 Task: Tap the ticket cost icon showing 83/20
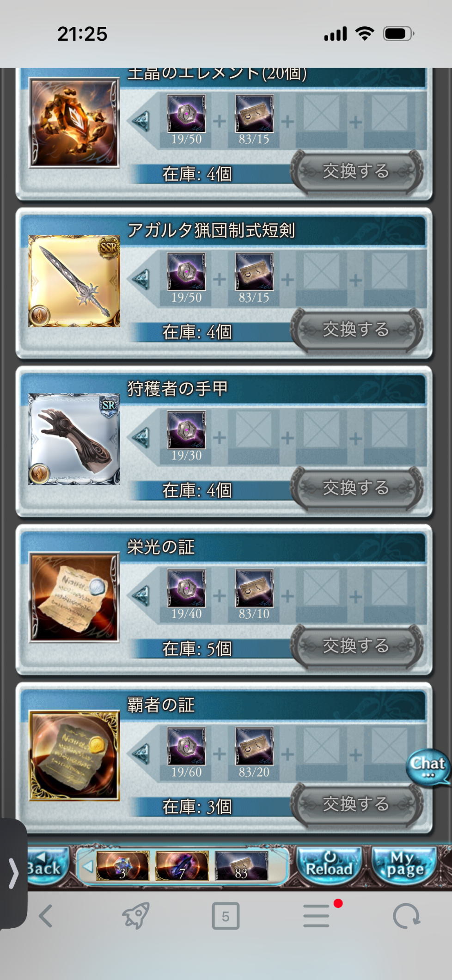coord(254,746)
